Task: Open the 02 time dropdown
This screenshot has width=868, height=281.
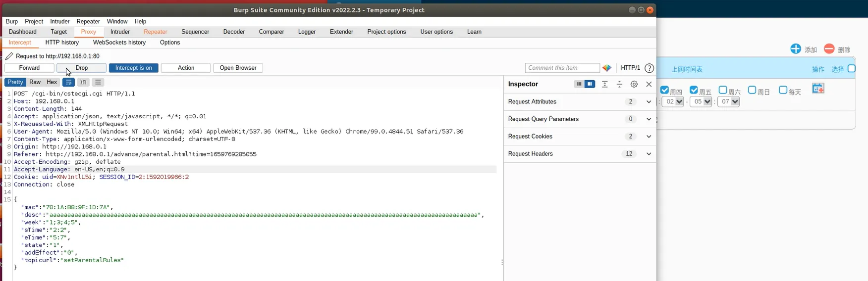Action: [x=673, y=101]
